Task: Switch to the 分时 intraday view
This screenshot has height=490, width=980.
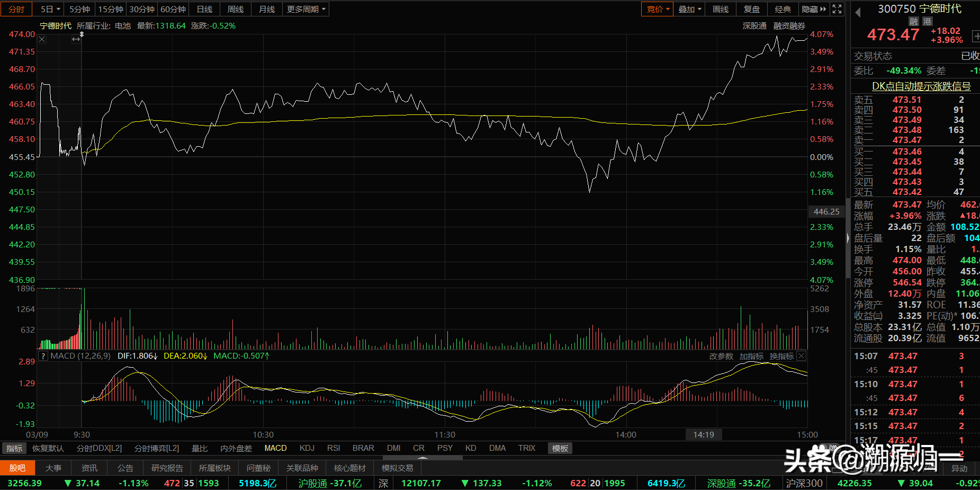Action: click(x=16, y=9)
